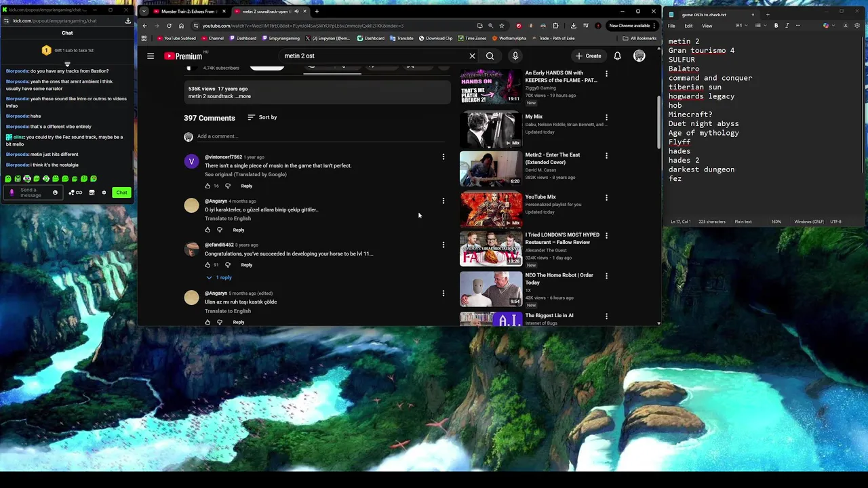Open the NEO Home Robot video thumbnail

pyautogui.click(x=491, y=289)
